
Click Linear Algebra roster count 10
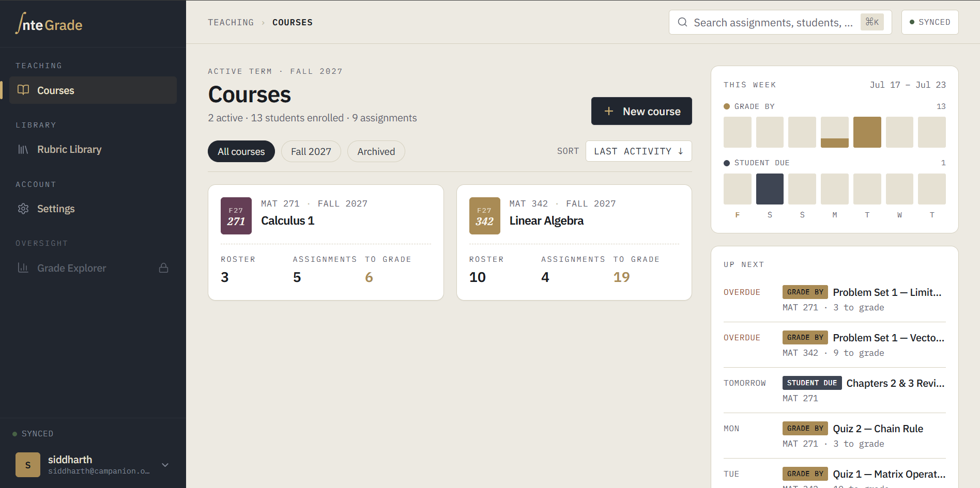click(478, 277)
